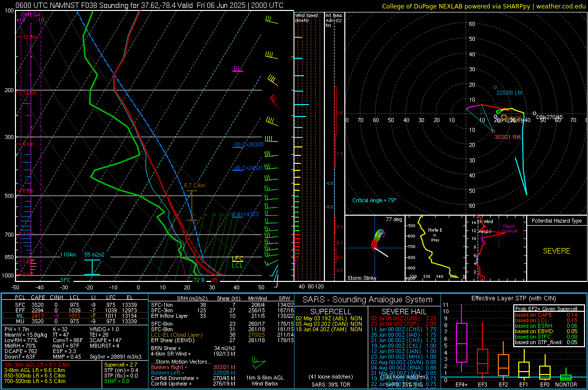The image size is (588, 390).
Task: Click the 'Bunkers Right = 303/21 kt' line
Action: pyautogui.click(x=193, y=367)
